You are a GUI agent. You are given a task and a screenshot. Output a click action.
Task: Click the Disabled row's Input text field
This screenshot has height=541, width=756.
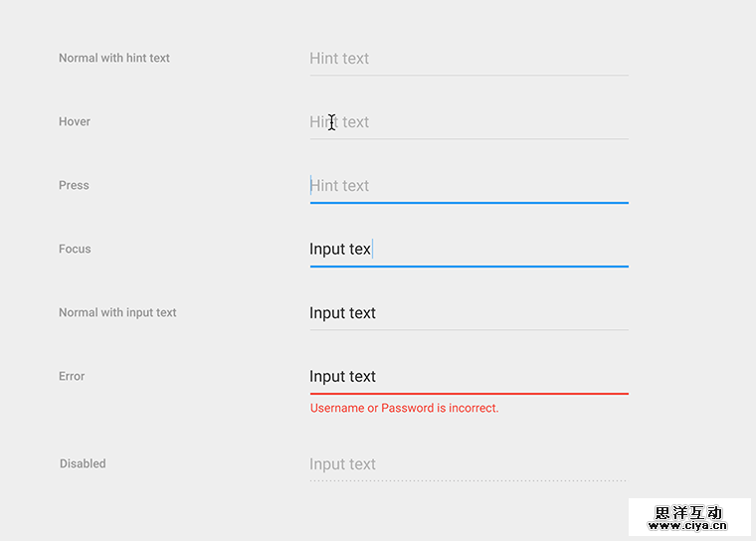tap(468, 464)
